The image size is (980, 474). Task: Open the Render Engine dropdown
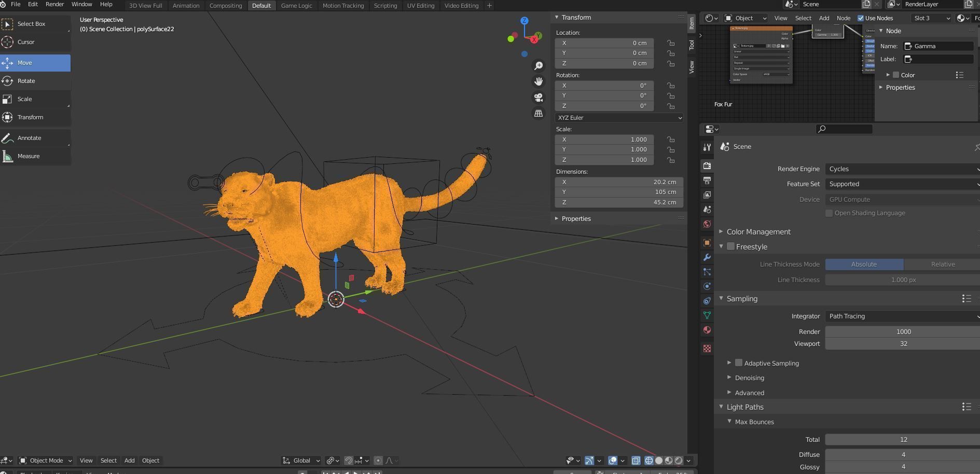pos(902,169)
